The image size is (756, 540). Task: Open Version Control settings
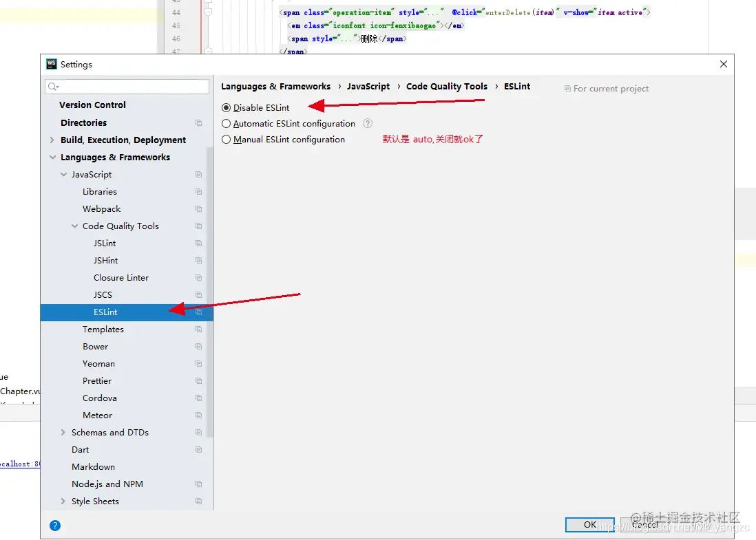92,105
